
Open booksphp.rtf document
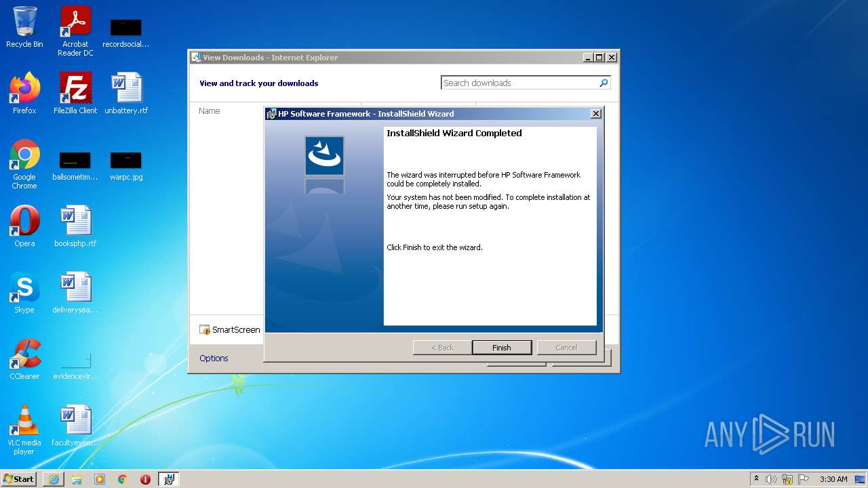point(75,226)
